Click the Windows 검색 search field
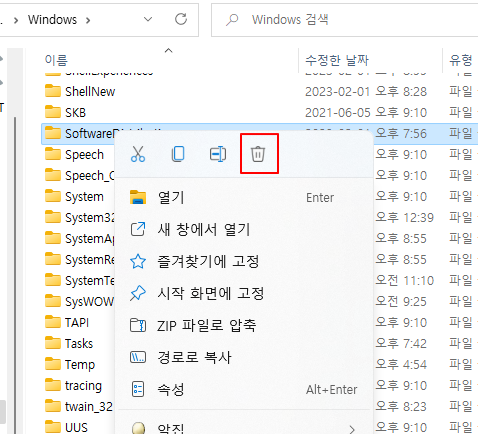This screenshot has width=478, height=434. click(x=345, y=20)
